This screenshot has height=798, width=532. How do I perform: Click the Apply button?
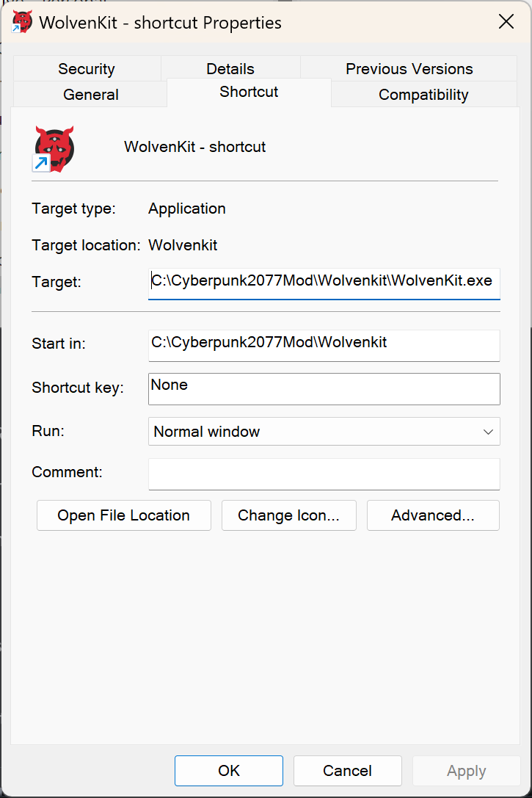(x=467, y=771)
